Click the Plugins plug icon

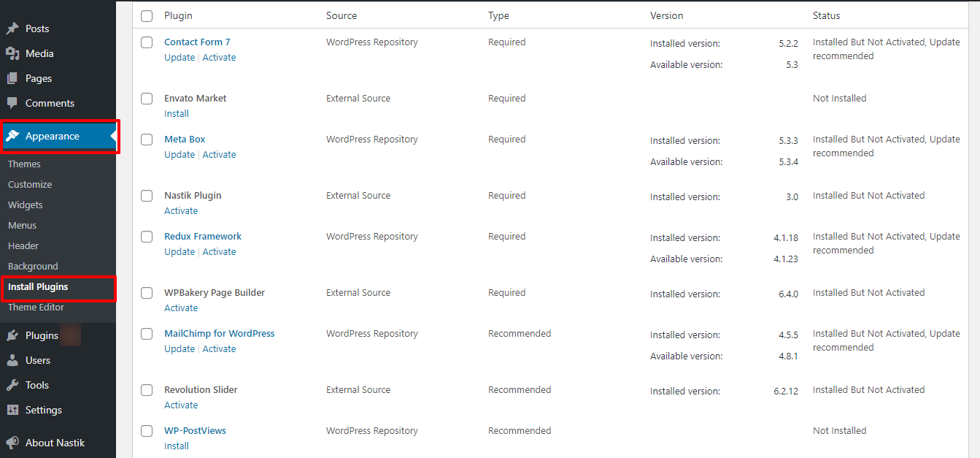12,335
